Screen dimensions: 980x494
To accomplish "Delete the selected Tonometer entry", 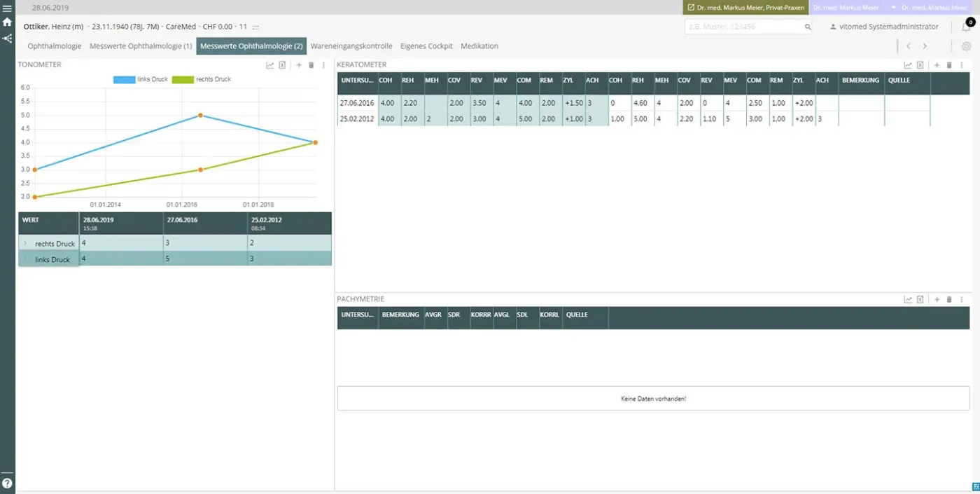I will pos(311,64).
